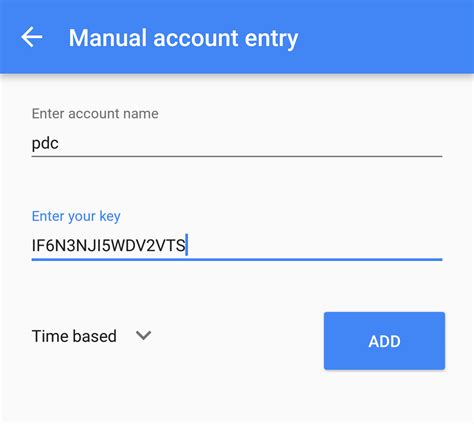
Task: Click the blinking text cursor in the key field
Action: [x=187, y=245]
